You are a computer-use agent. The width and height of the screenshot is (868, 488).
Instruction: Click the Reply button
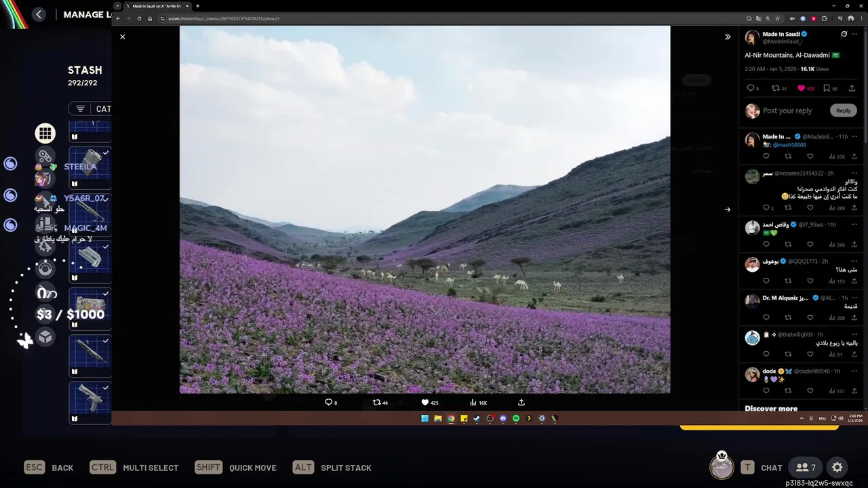(843, 110)
